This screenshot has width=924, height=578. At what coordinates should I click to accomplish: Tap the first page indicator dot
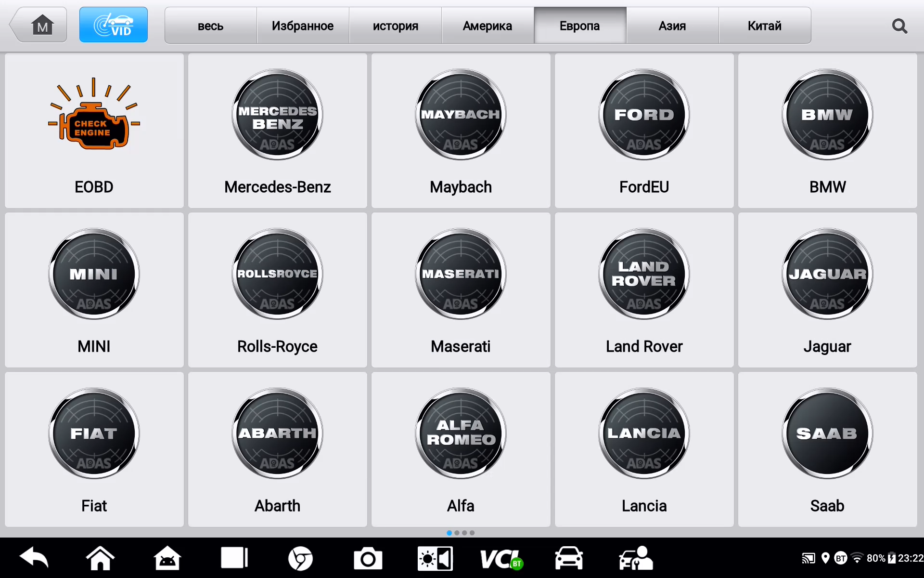[x=449, y=533]
